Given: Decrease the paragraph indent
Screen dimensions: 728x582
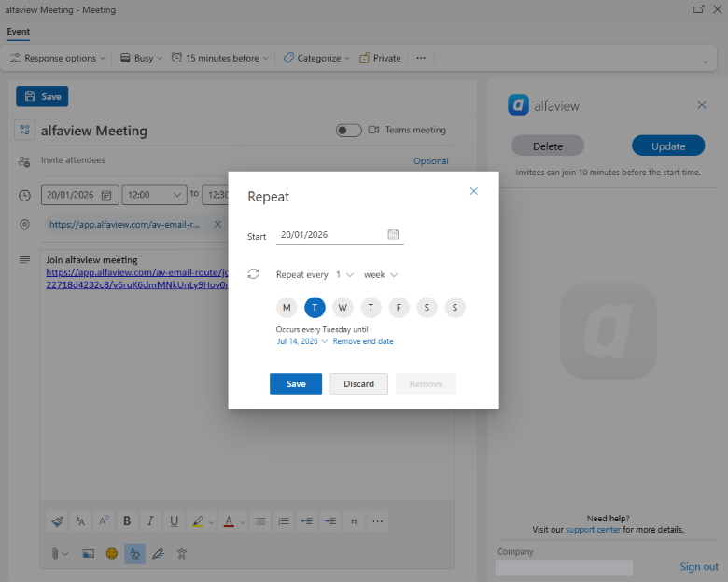Looking at the screenshot, I should pos(307,521).
